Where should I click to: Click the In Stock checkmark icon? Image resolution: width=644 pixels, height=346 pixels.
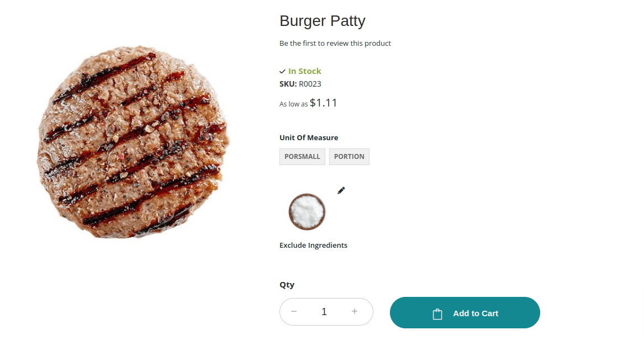pos(282,72)
